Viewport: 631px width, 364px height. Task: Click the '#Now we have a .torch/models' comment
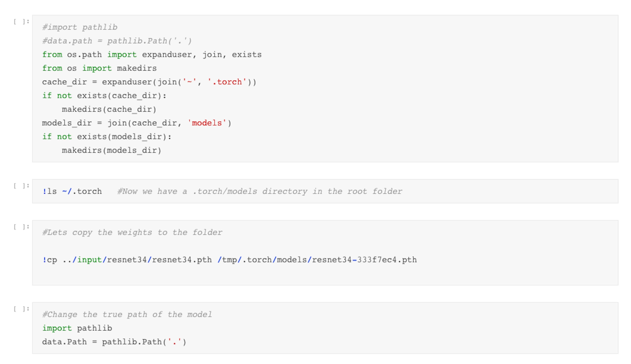[x=259, y=191]
